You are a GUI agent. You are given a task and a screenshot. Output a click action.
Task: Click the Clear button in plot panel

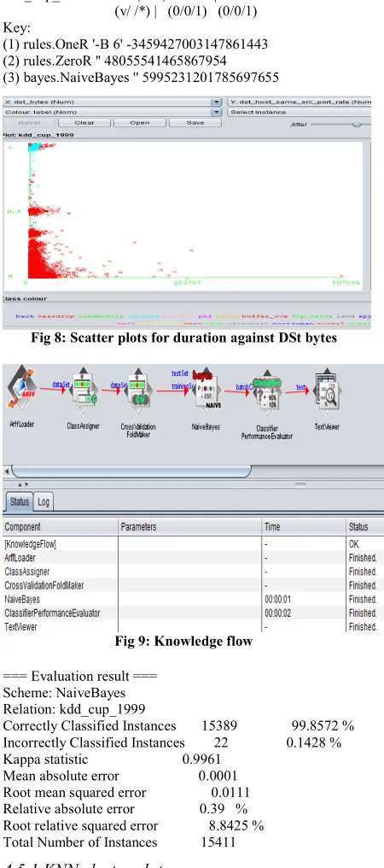[84, 123]
